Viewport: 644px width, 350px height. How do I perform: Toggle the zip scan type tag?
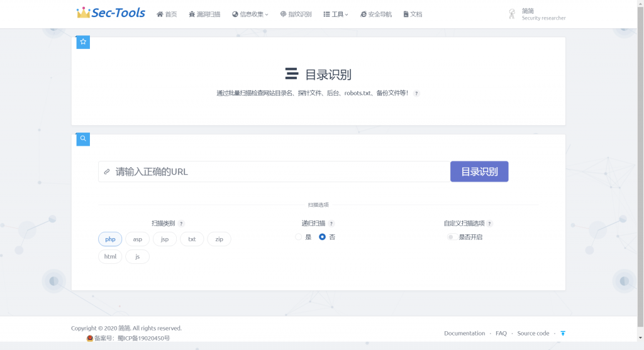coord(219,239)
